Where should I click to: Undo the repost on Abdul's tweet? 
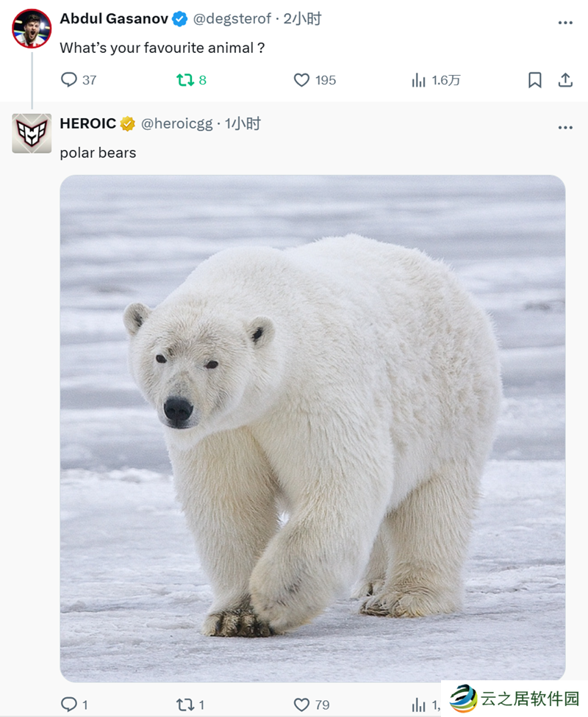185,80
